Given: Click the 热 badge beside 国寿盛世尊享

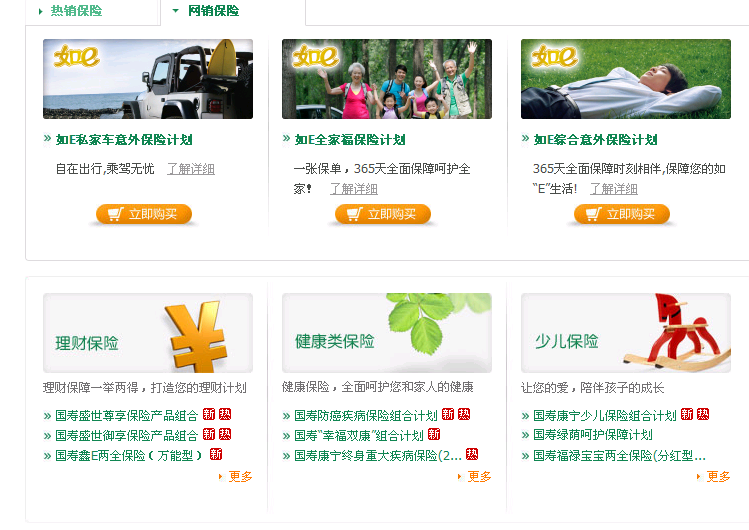Looking at the screenshot, I should click(225, 414).
